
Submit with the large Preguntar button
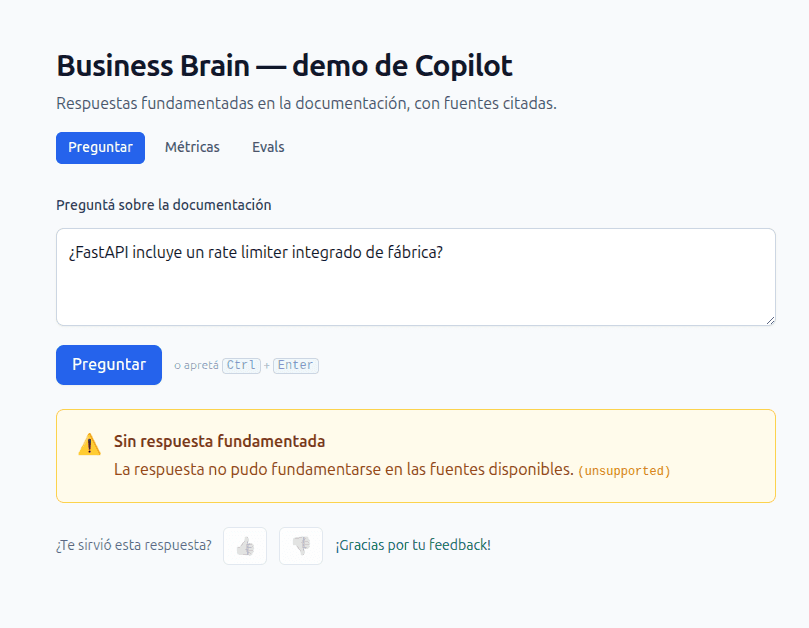coord(109,365)
